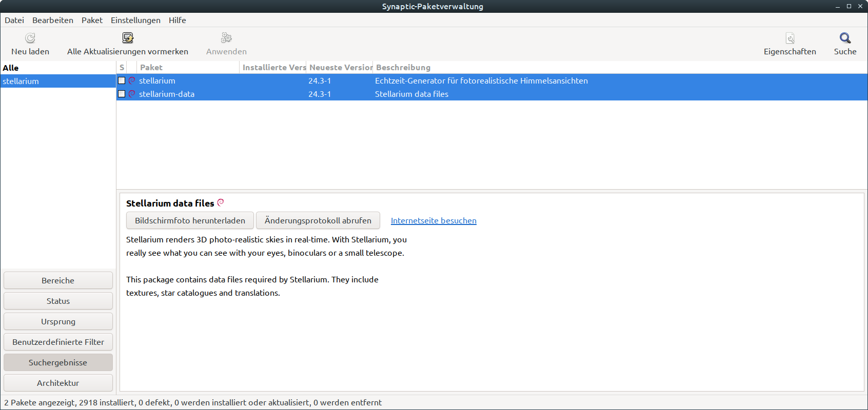Switch filter view to Ursprung
868x410 pixels.
(58, 321)
